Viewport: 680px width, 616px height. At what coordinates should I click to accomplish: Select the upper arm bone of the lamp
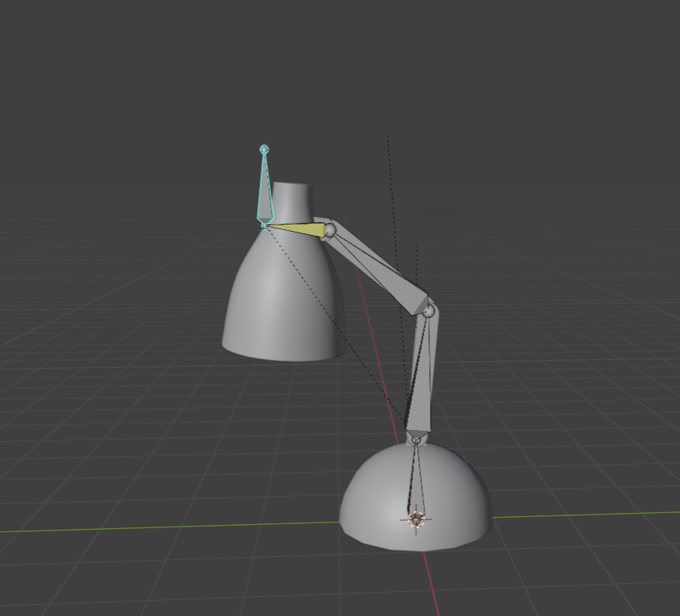[382, 272]
